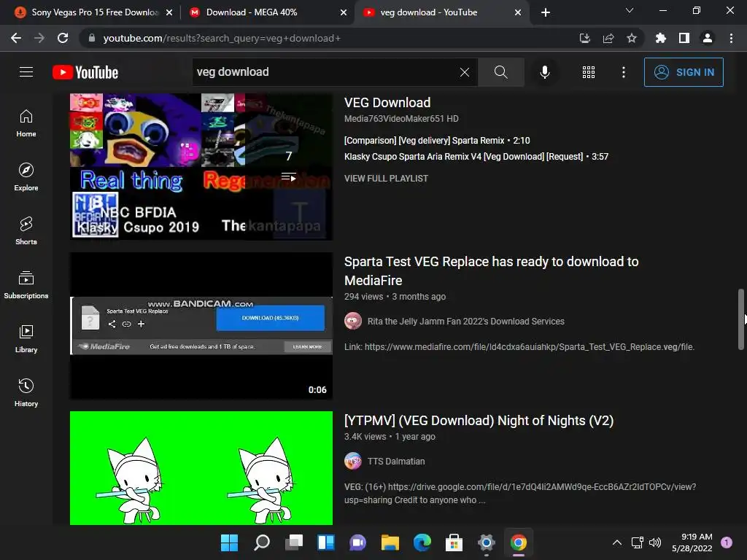Viewport: 747px width, 560px height.
Task: Click the install app icon in address bar
Action: [584, 38]
